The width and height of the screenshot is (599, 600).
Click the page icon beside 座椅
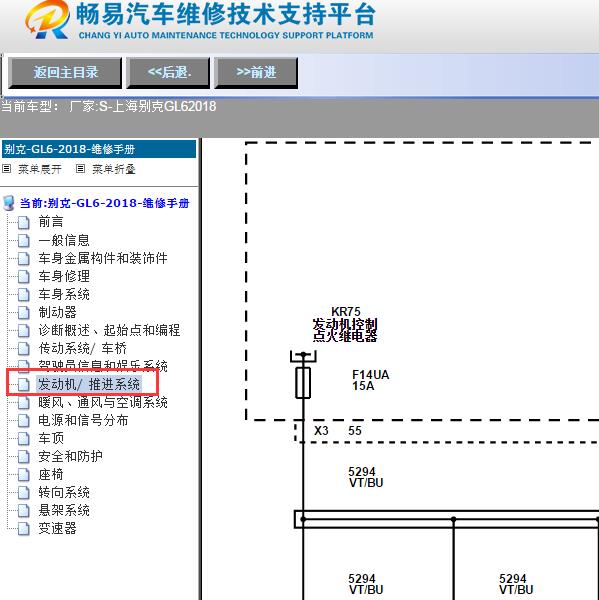point(24,475)
